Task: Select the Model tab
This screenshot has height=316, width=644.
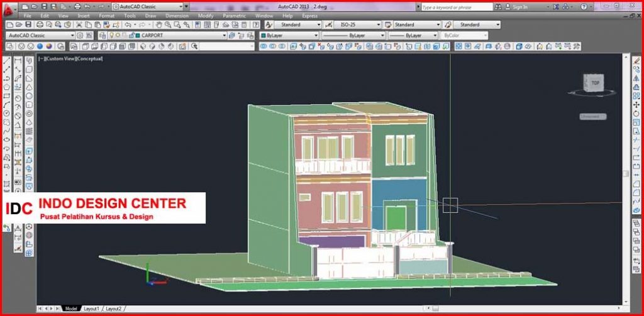Action: click(x=71, y=308)
